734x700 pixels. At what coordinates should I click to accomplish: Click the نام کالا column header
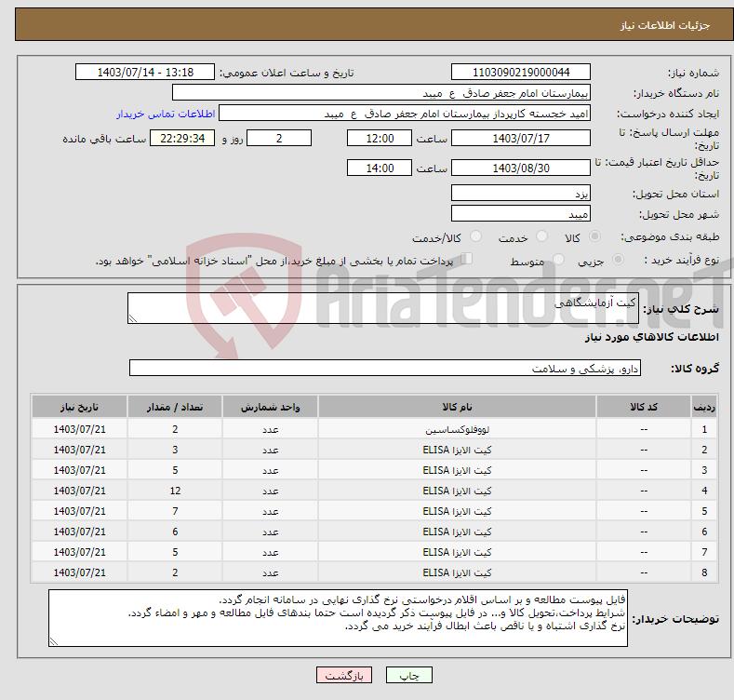457,407
